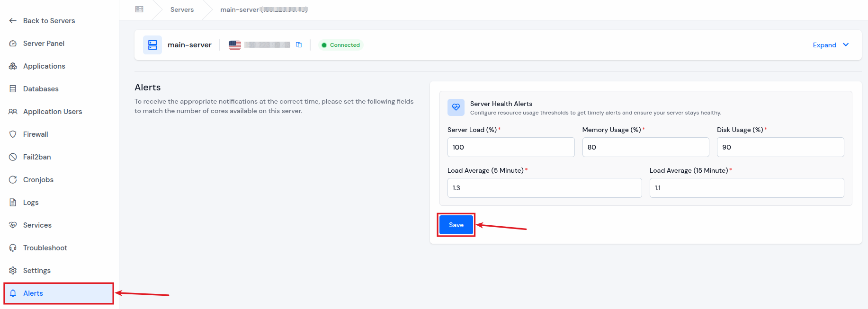
Task: Go back to Servers list
Action: (x=49, y=21)
